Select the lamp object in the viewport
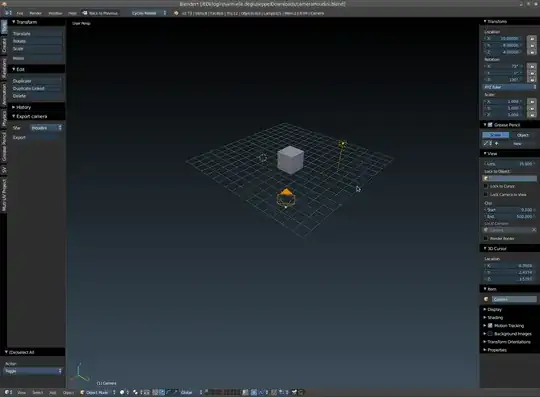Screen dimensions: 540x397 coord(342,144)
